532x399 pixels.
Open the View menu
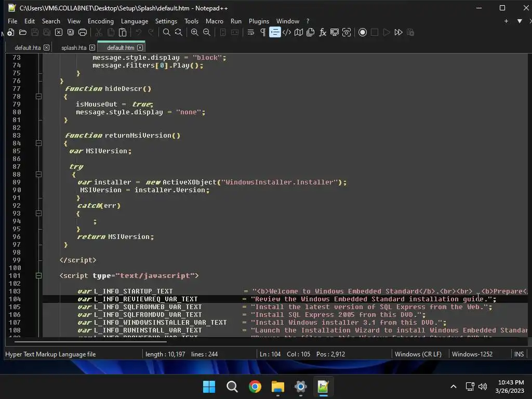tap(74, 21)
